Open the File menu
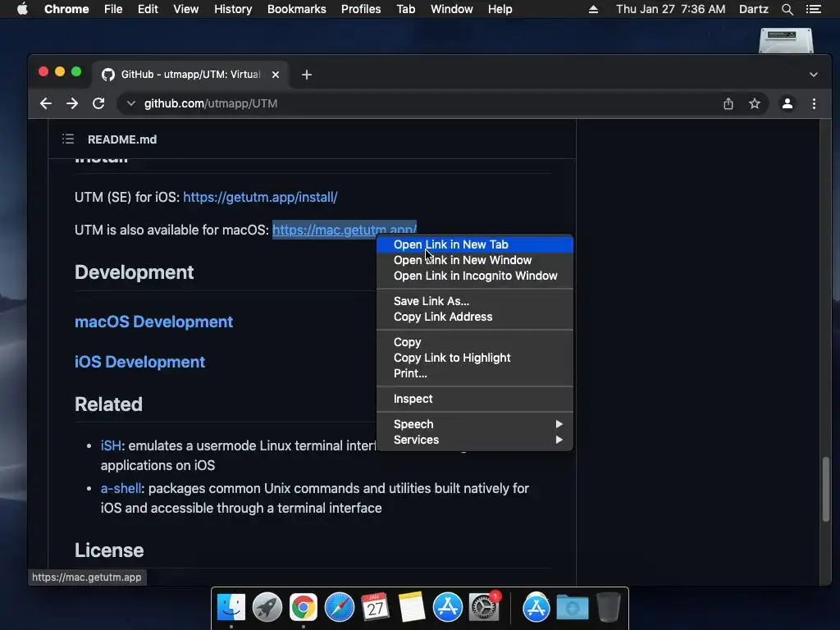Screen dimensions: 840x630 coord(113,9)
